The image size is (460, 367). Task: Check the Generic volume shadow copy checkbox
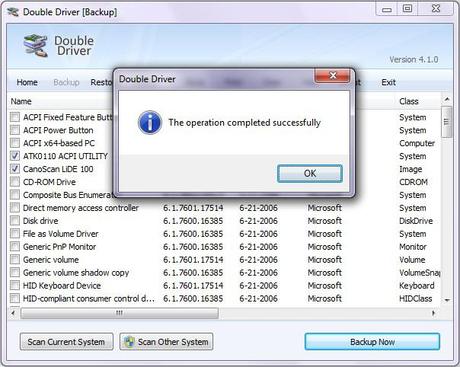click(x=15, y=273)
